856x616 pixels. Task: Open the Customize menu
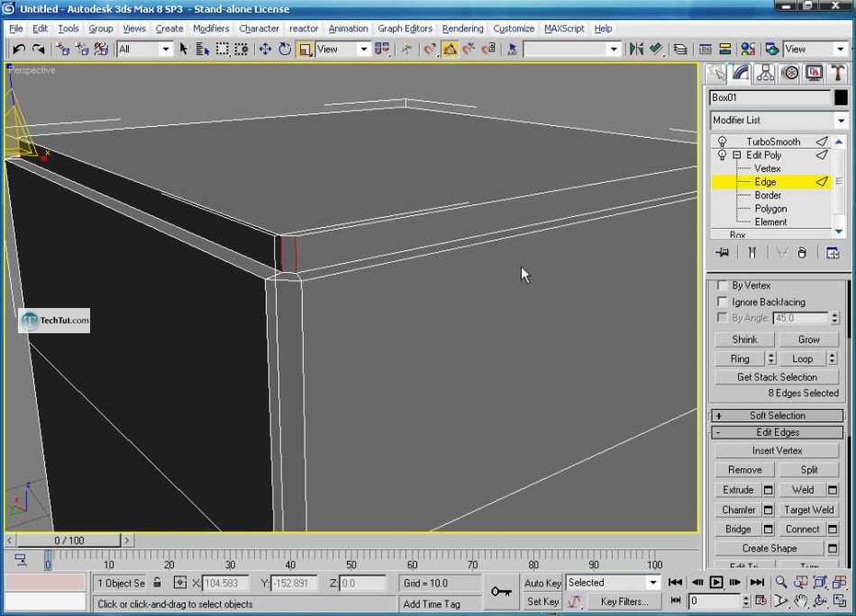[514, 29]
